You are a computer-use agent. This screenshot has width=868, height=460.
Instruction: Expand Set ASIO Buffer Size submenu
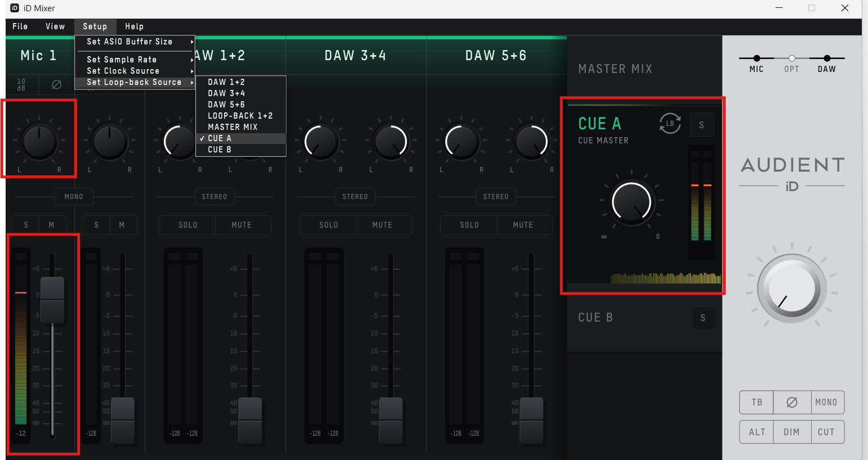pyautogui.click(x=135, y=42)
